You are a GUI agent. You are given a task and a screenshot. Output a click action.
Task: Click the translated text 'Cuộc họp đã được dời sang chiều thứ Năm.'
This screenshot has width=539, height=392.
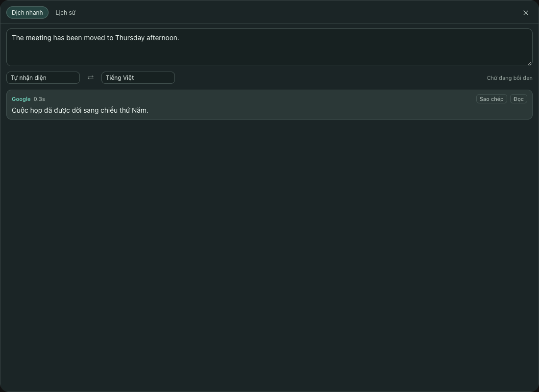coord(80,110)
